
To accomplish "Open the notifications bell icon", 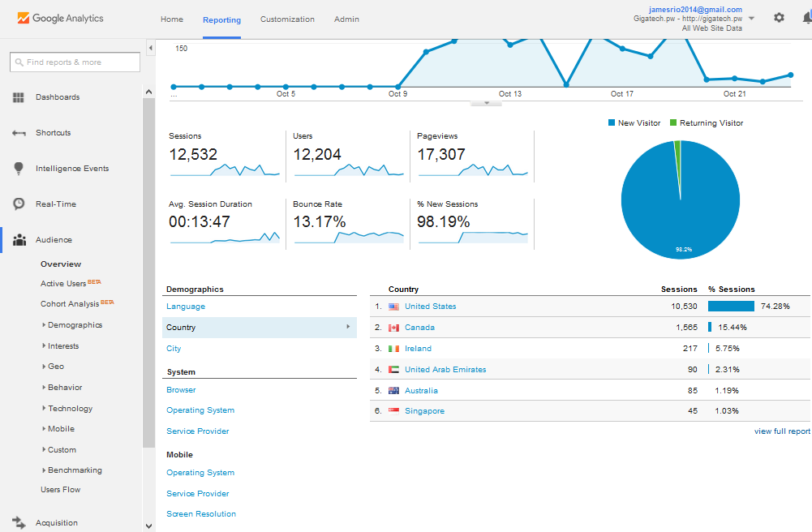I will click(807, 18).
